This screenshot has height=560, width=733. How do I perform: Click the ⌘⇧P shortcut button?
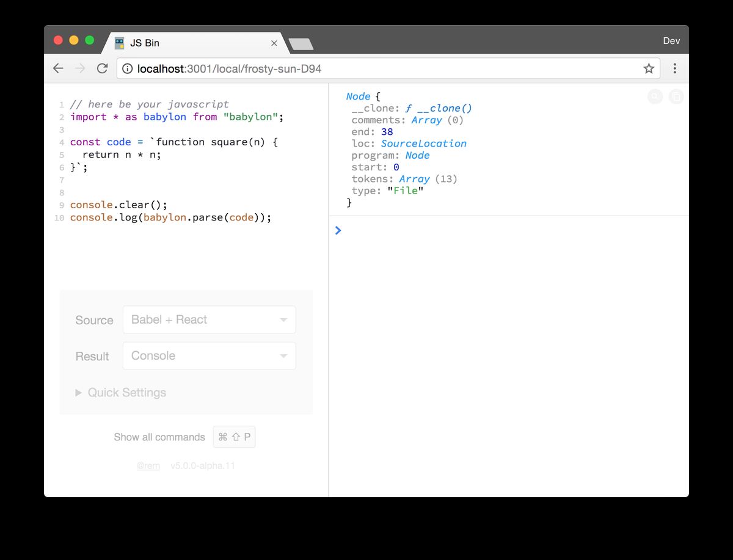pyautogui.click(x=235, y=437)
